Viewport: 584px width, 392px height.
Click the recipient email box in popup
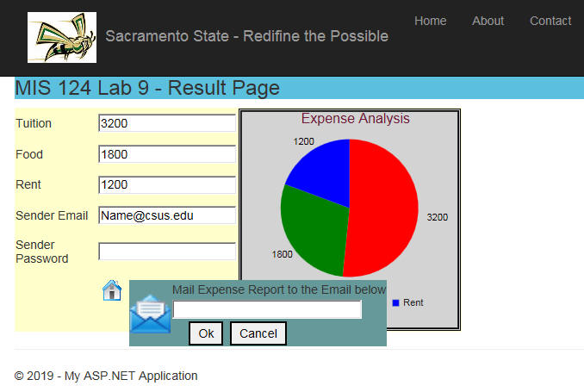(x=267, y=310)
